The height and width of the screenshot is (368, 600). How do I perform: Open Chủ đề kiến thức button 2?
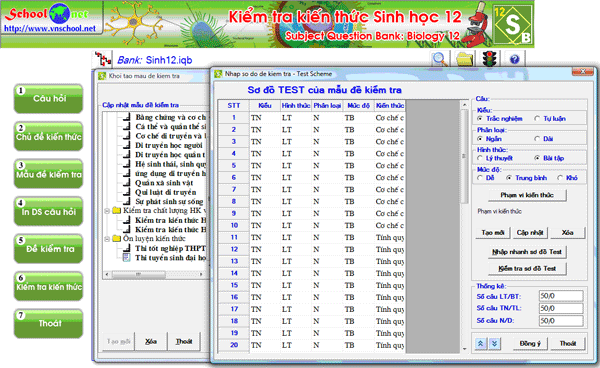coord(49,136)
